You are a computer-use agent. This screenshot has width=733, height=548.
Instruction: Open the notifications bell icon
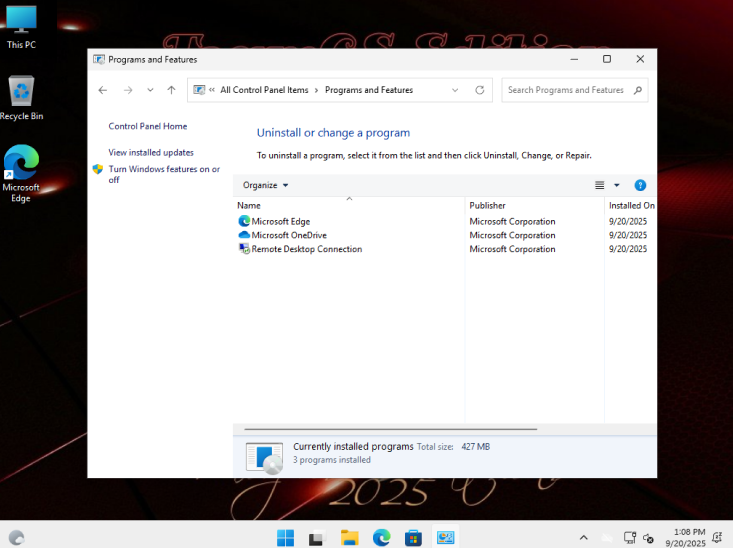[717, 537]
